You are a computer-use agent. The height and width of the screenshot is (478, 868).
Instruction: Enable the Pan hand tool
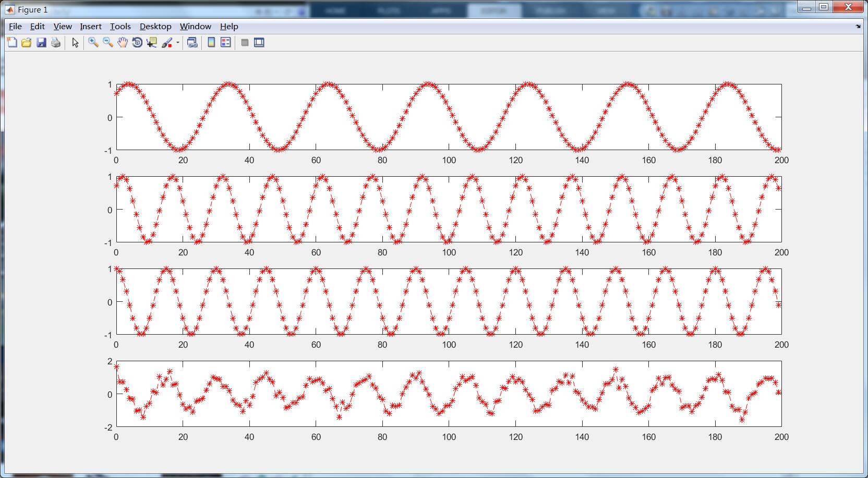coord(123,43)
